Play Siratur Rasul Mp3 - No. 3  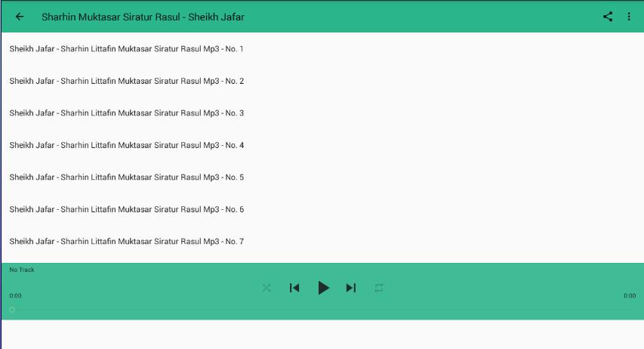(323, 113)
